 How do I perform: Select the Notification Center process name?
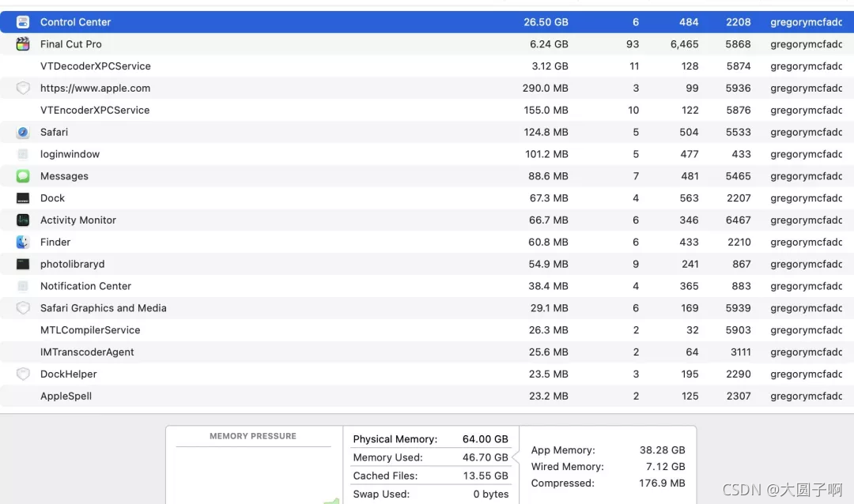85,286
